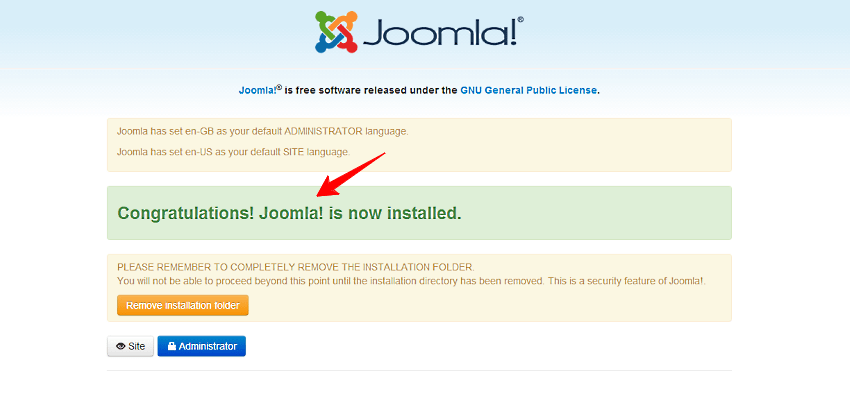Image resolution: width=850 pixels, height=419 pixels.
Task: Click empty area in green success box
Action: [596, 213]
